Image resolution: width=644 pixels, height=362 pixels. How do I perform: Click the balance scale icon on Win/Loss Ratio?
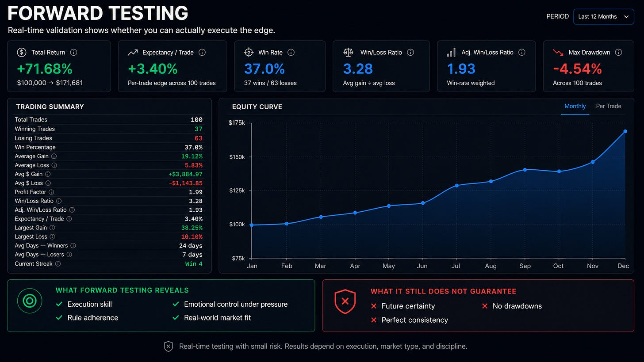pyautogui.click(x=348, y=52)
